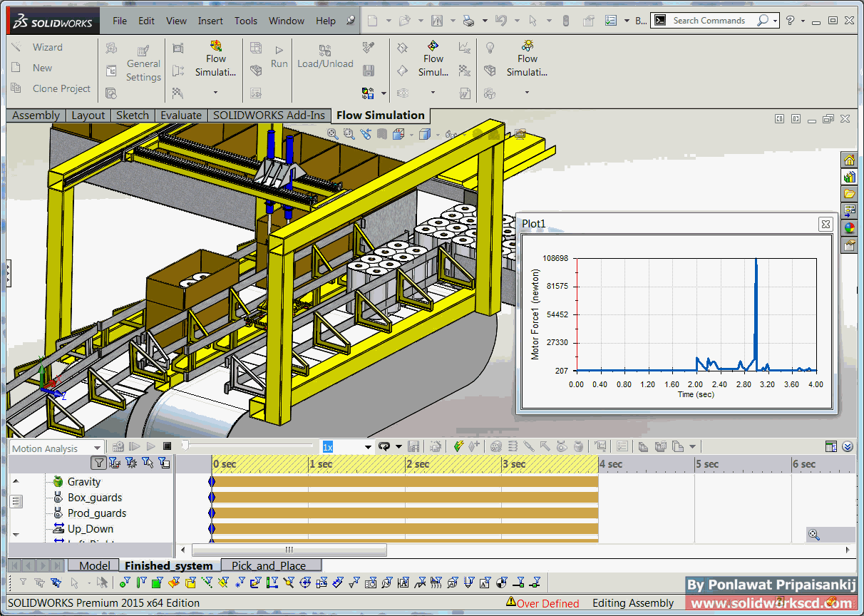Select the Box_guards mate in motion tree
This screenshot has height=616, width=864.
point(94,498)
